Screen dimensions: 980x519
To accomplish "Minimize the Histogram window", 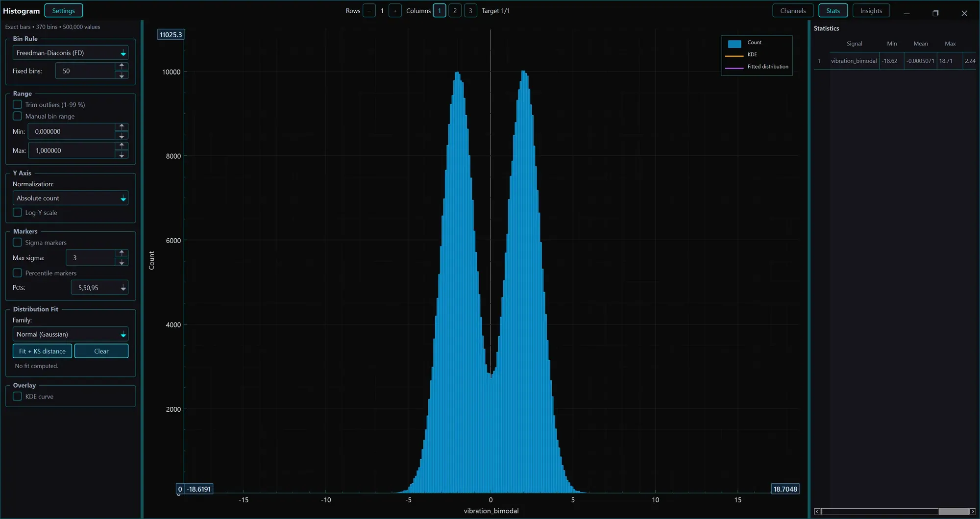I will (906, 13).
